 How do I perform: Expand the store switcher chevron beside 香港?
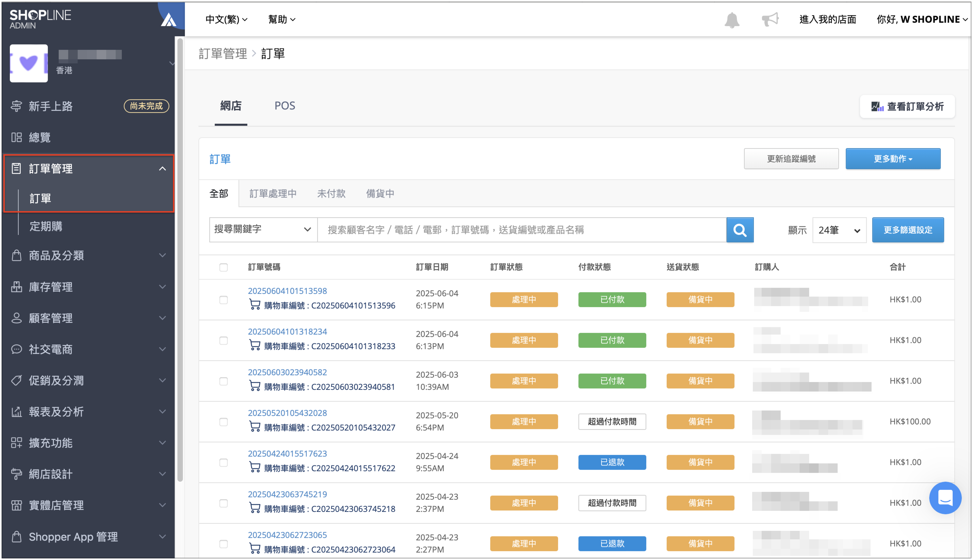coord(172,63)
